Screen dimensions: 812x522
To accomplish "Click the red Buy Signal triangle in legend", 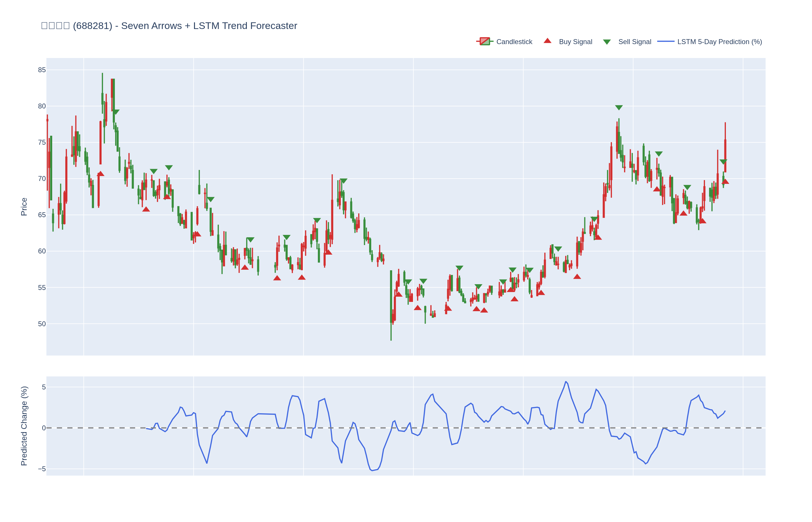I will coord(547,41).
